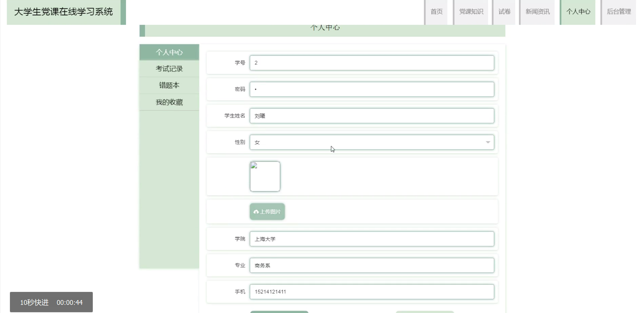Go to the 新闻资讯 news tab
Screen dimensions: 644x313
point(537,12)
